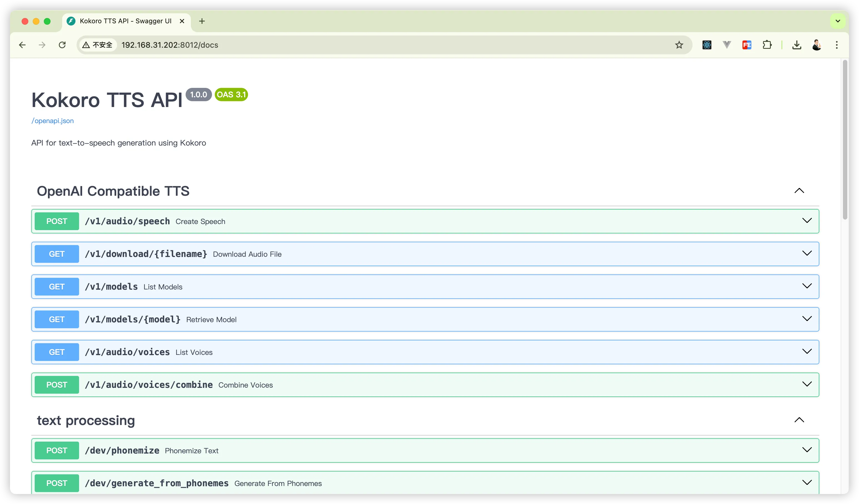Click the Combine Voices summary text

246,385
